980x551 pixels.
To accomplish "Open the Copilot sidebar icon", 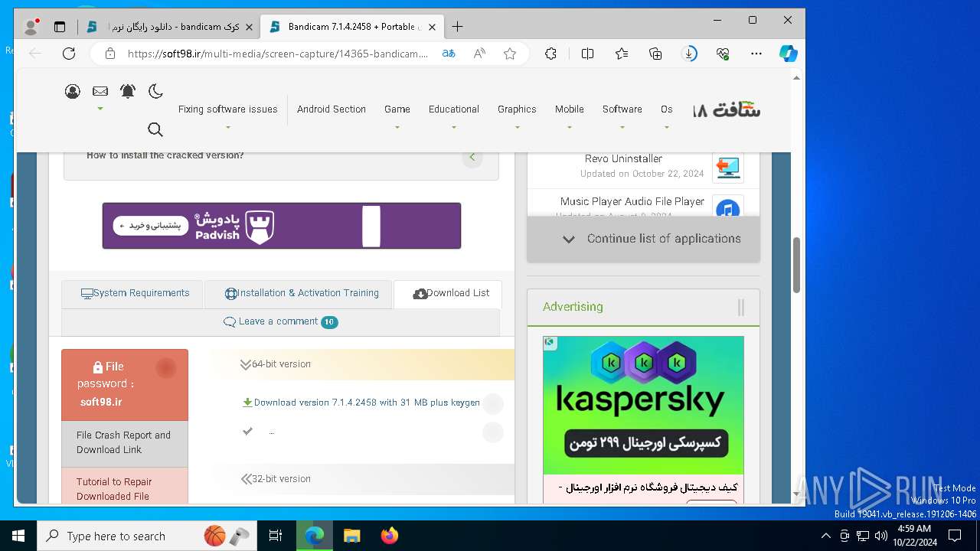I will [789, 54].
